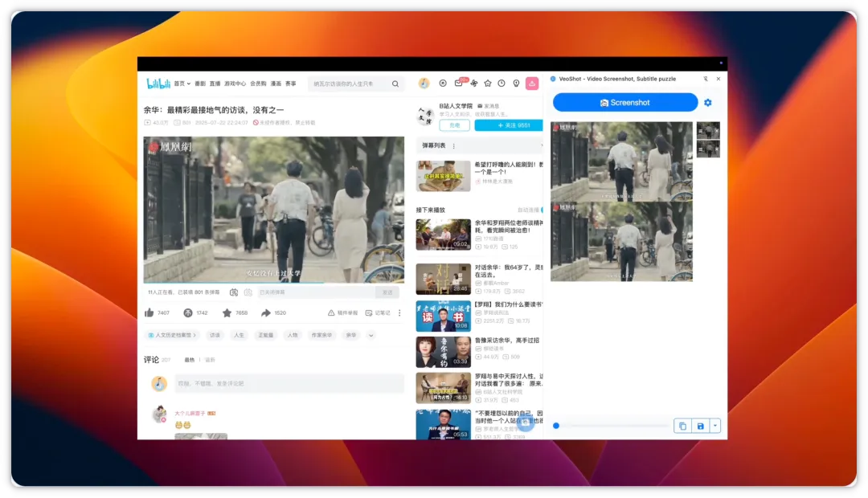868x498 pixels.
Task: Open watch history clock icon
Action: (502, 83)
